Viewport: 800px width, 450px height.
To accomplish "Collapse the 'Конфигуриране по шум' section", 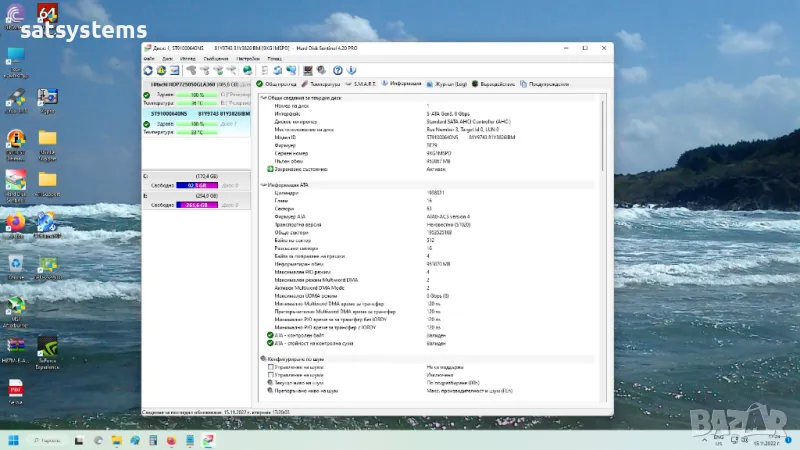I will tap(264, 358).
